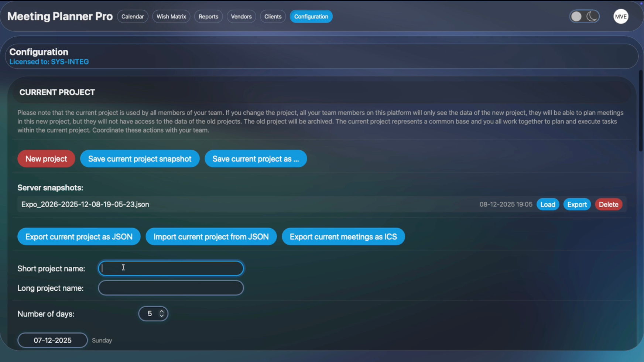Open the Reports tab

tap(208, 17)
